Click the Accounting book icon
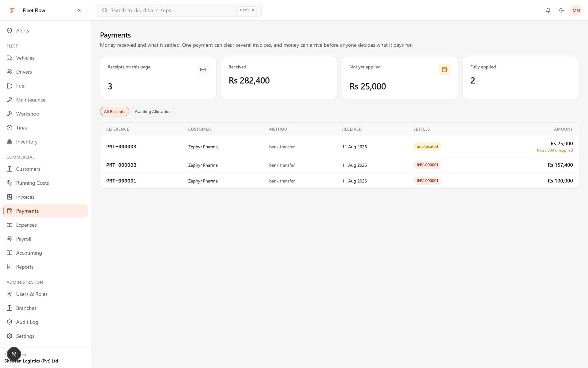 click(9, 253)
